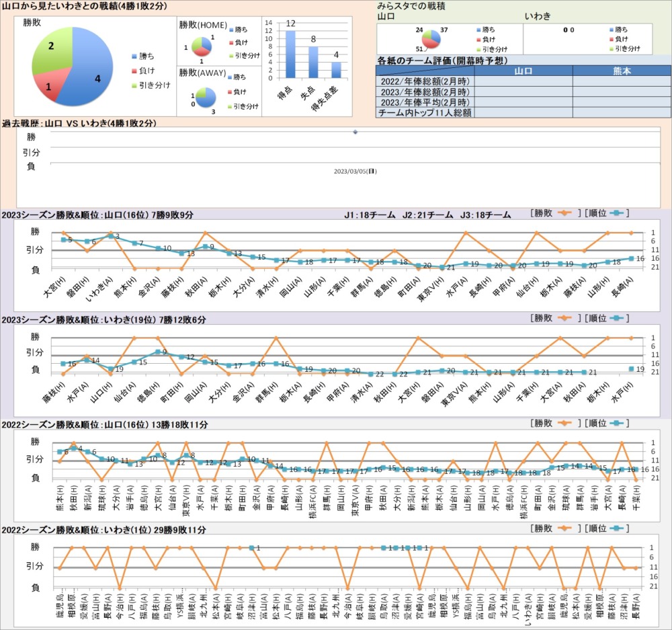Click the orange 勝敗 legend marker in 2023 山口 chart
The height and width of the screenshot is (630, 672).
564,213
